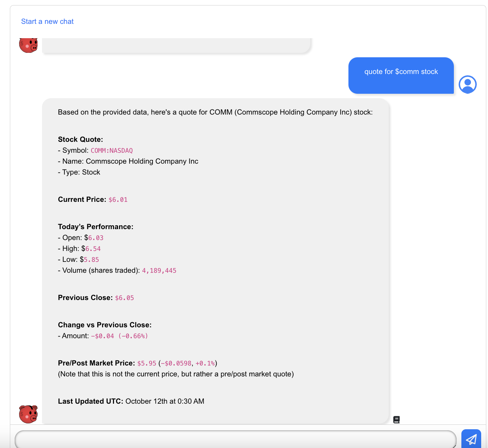Click the blue user profile avatar

click(467, 84)
